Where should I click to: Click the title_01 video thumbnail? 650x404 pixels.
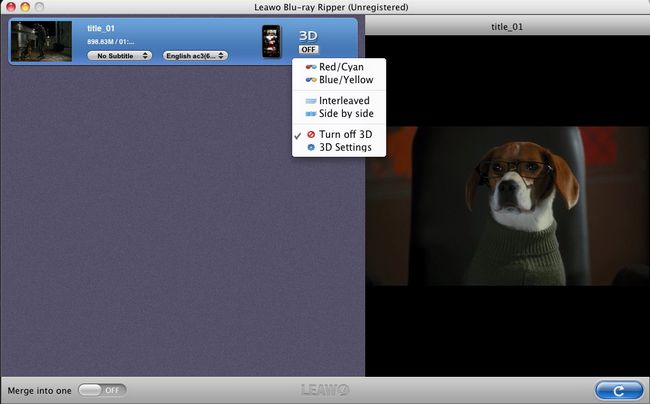[x=41, y=41]
